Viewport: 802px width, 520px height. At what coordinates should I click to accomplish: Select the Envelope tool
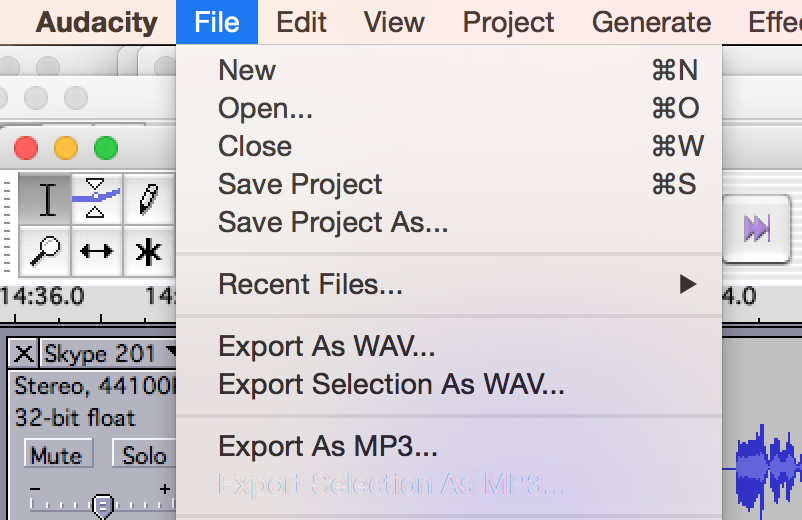point(96,199)
